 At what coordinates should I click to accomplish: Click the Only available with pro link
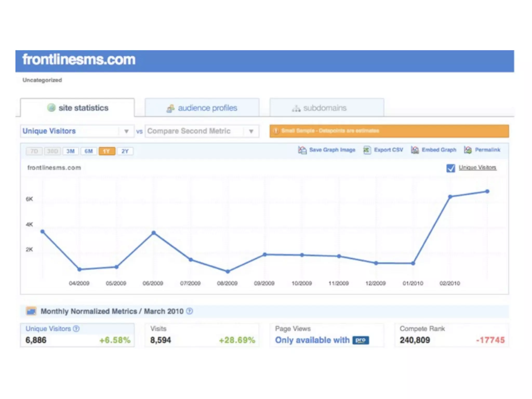click(312, 340)
